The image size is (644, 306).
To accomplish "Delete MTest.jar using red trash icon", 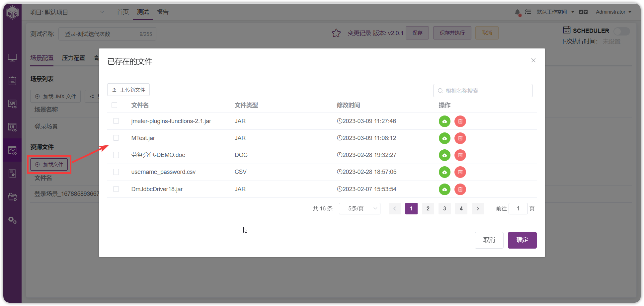I will tap(460, 138).
